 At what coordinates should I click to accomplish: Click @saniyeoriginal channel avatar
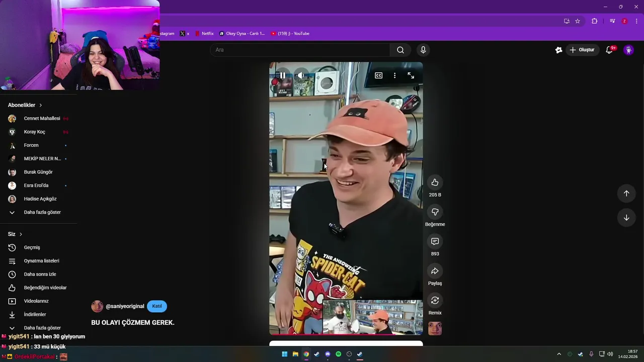[97, 306]
